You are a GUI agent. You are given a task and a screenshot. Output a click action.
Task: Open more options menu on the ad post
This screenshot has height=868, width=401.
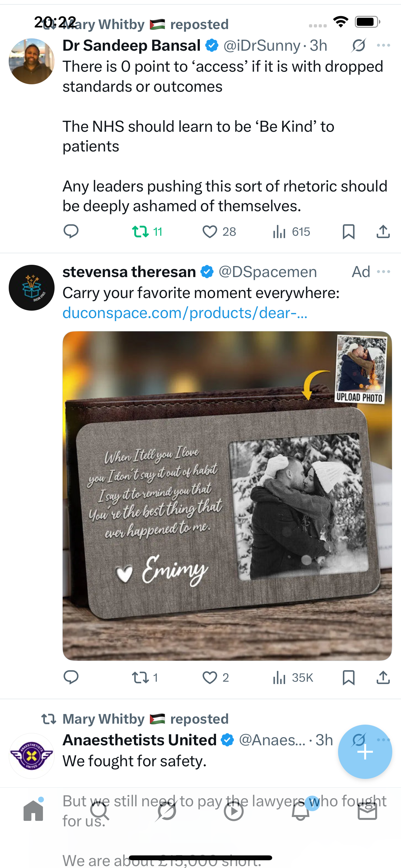click(384, 272)
